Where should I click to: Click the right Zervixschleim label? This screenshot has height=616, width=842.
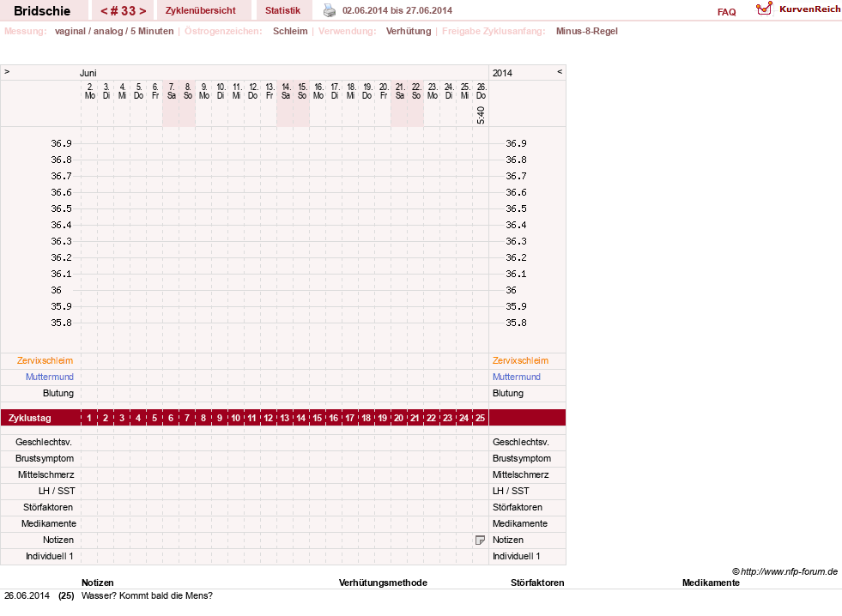tap(520, 360)
